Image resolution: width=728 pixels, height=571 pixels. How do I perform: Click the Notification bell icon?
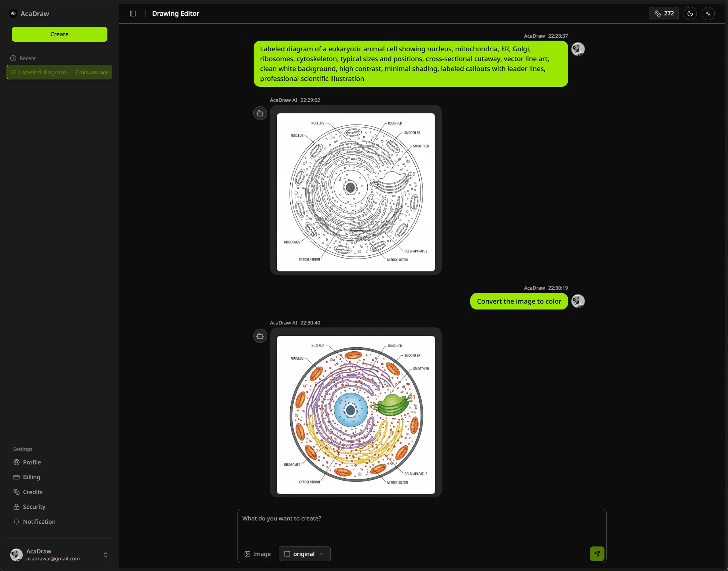click(x=16, y=522)
